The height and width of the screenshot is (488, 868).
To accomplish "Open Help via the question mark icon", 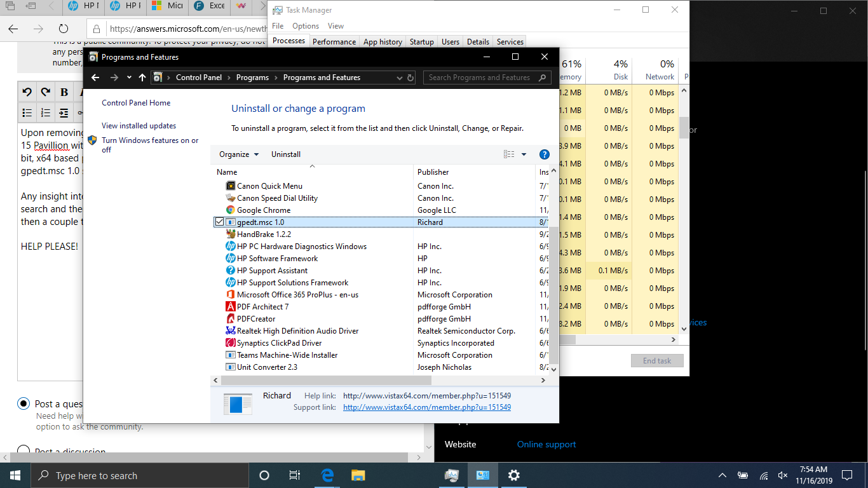I will pos(545,154).
